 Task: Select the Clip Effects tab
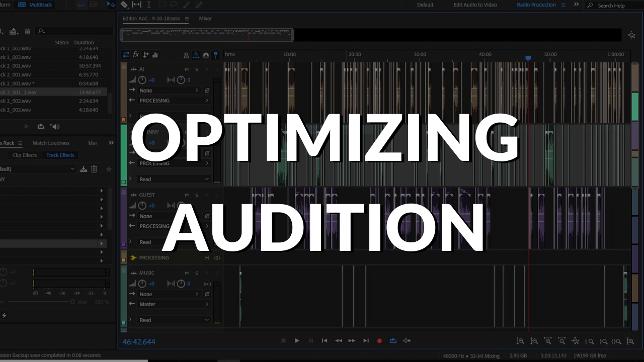pyautogui.click(x=25, y=155)
